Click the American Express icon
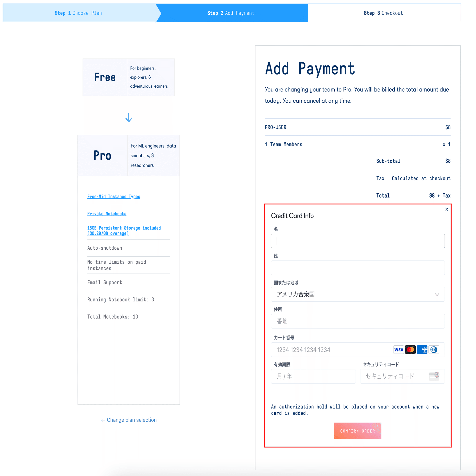 tap(422, 350)
